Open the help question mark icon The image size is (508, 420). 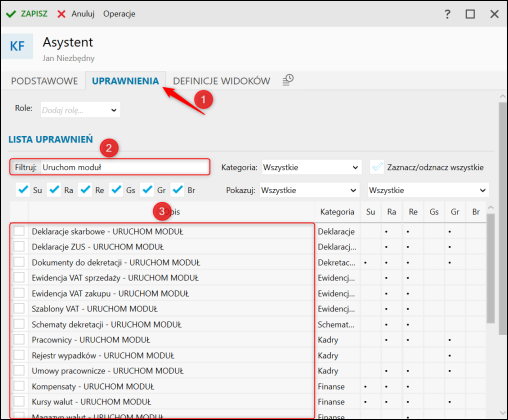[447, 14]
